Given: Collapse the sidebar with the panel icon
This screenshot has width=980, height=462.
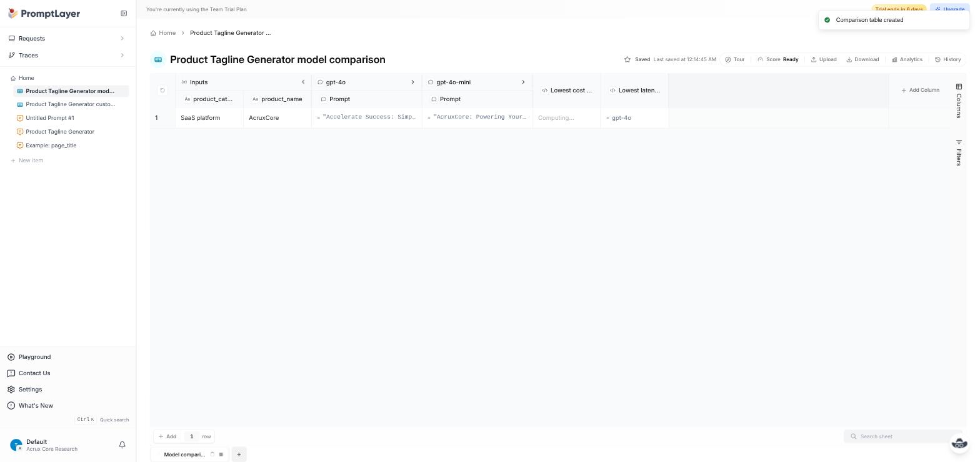Looking at the screenshot, I should click(x=124, y=14).
